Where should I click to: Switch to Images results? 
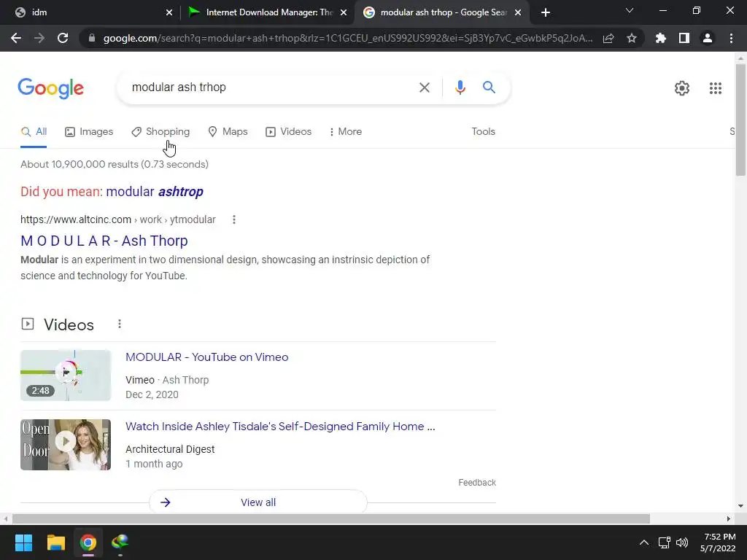[x=89, y=132]
